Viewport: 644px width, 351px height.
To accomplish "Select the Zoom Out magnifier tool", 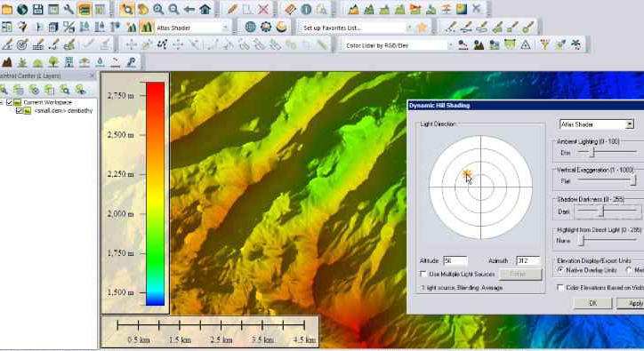I will click(x=173, y=9).
